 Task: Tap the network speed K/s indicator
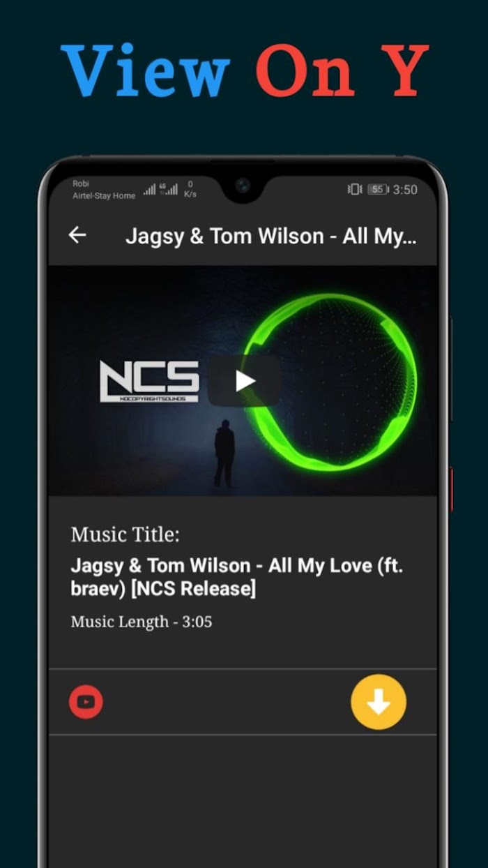coord(190,189)
